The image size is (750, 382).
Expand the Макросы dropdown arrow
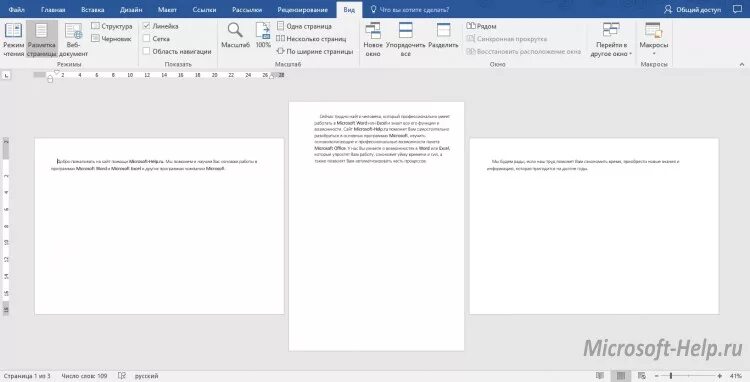[654, 54]
